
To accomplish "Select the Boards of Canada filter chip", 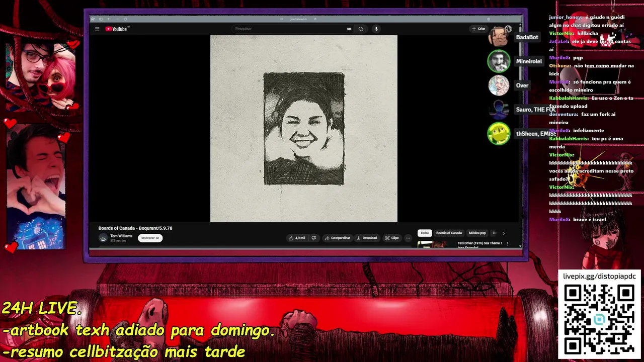I will click(449, 233).
